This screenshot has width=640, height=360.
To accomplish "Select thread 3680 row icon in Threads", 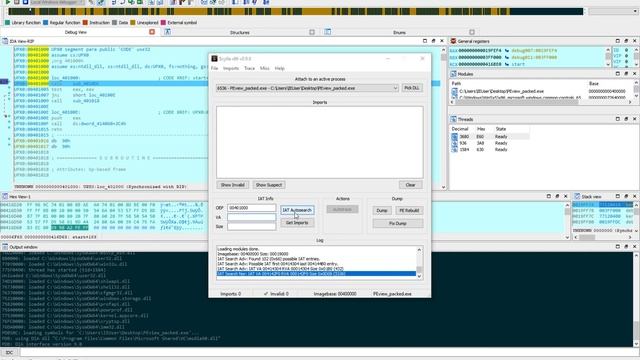I will tap(454, 136).
